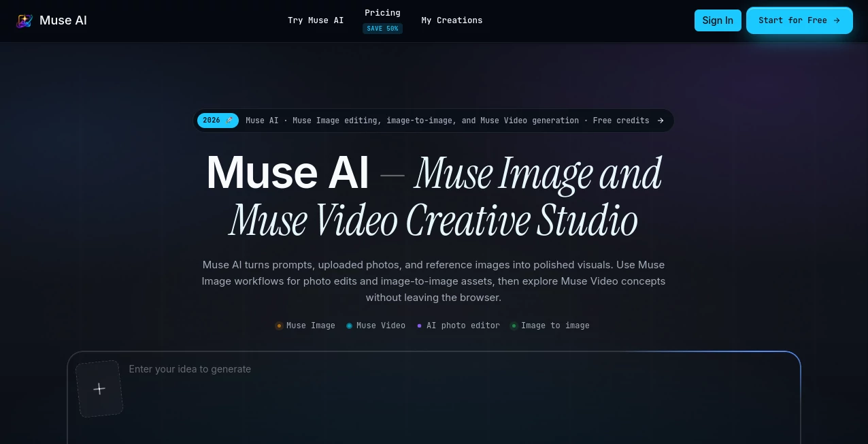The height and width of the screenshot is (444, 868).
Task: Click the 2026 rocket badge
Action: (x=218, y=121)
